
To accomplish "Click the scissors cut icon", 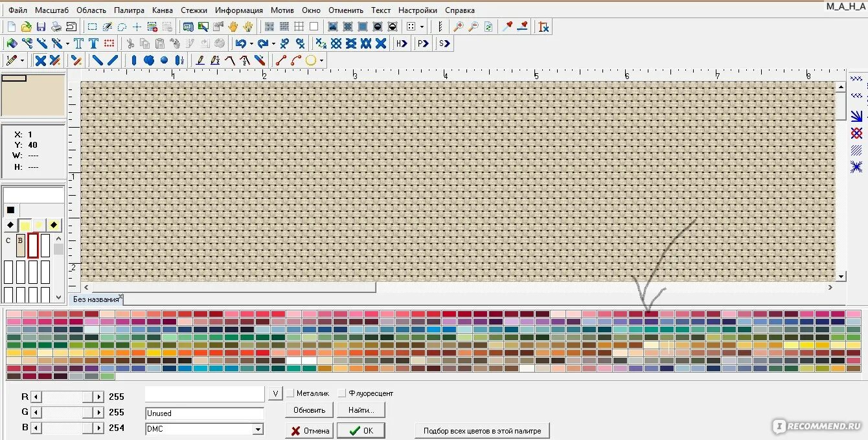I will pos(130,43).
